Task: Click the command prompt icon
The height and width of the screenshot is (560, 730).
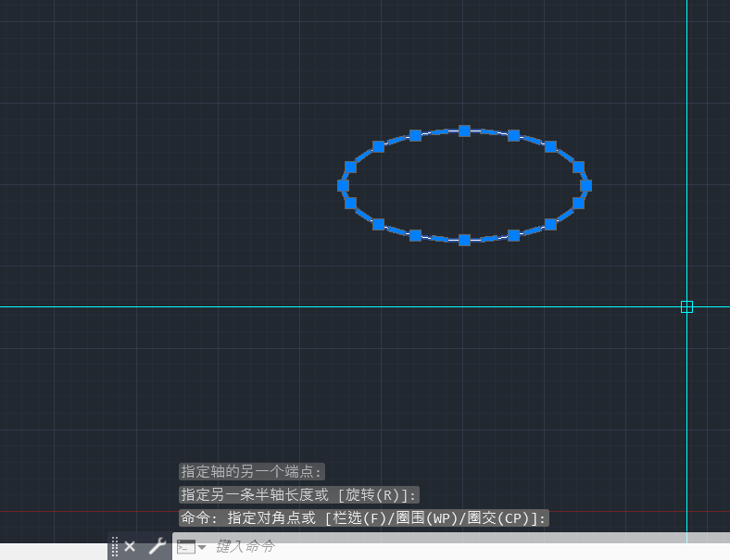Action: tap(186, 546)
